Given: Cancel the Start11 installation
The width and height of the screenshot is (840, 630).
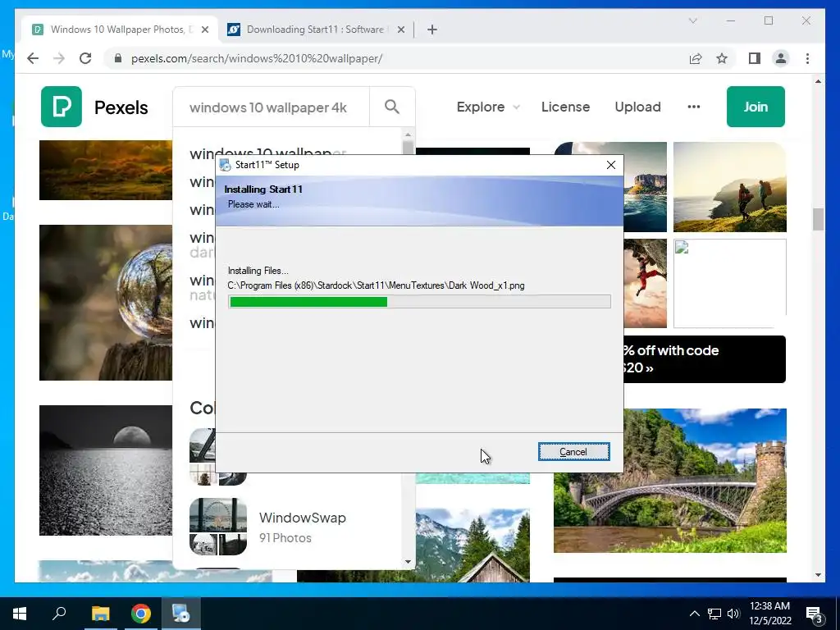Looking at the screenshot, I should pyautogui.click(x=573, y=452).
